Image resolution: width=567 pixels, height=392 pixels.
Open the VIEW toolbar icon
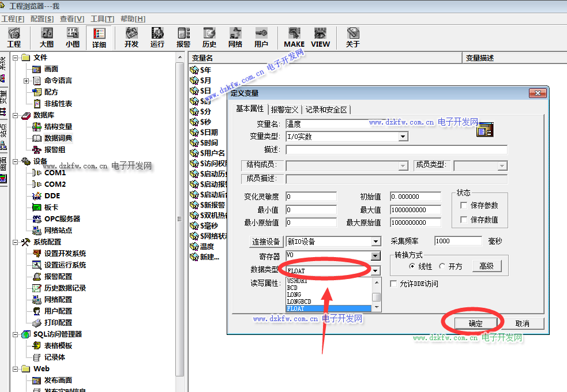tap(320, 37)
